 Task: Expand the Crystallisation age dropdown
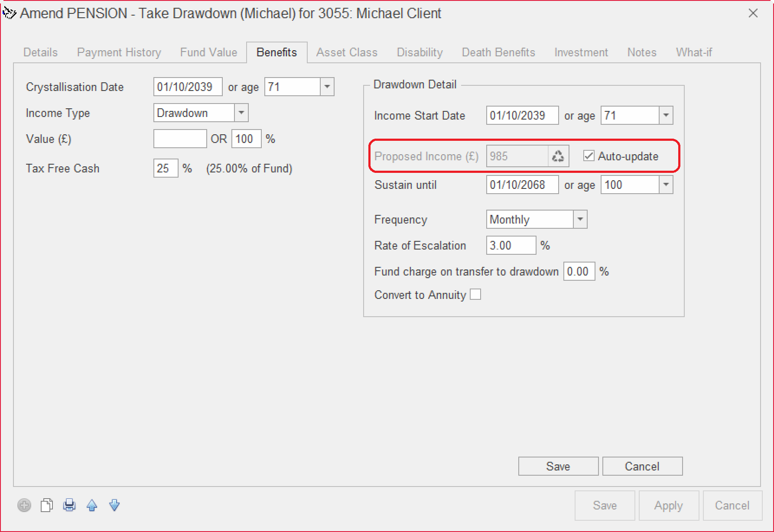pyautogui.click(x=327, y=87)
